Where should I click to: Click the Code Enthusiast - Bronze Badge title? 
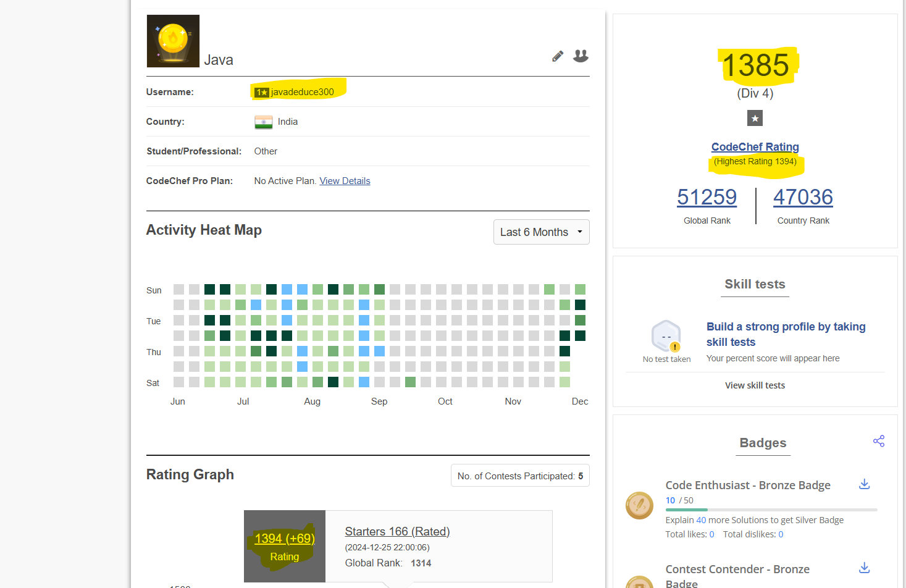point(748,485)
